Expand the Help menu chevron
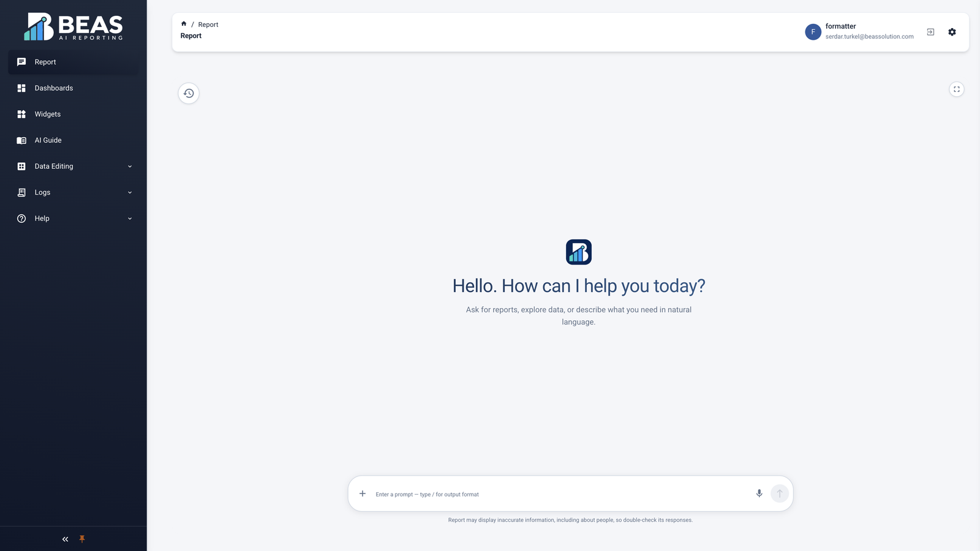Screen dimensions: 980x551 pyautogui.click(x=130, y=219)
